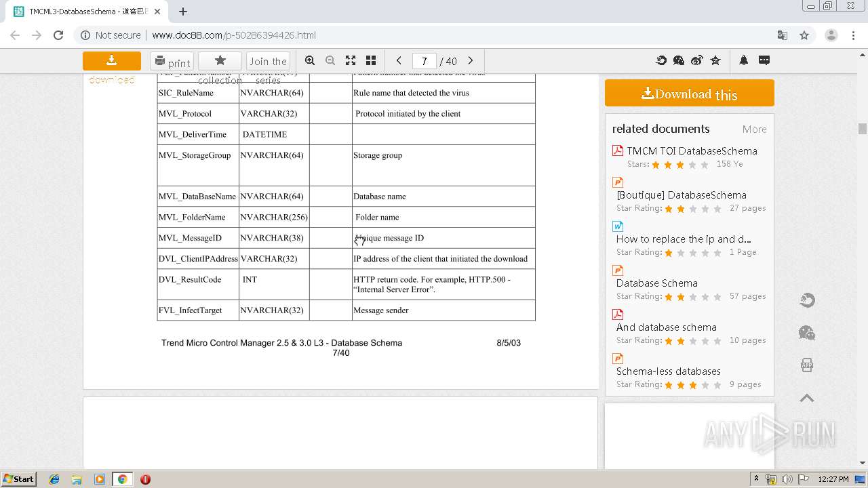
Task: Click the browser back button
Action: (x=15, y=35)
